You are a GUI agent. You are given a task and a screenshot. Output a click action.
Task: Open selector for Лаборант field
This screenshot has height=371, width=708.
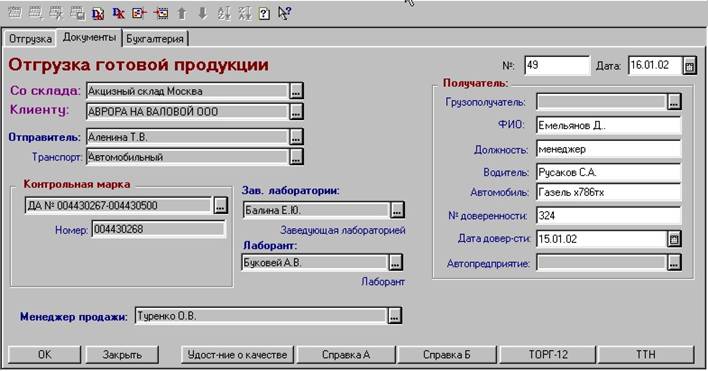tap(396, 262)
